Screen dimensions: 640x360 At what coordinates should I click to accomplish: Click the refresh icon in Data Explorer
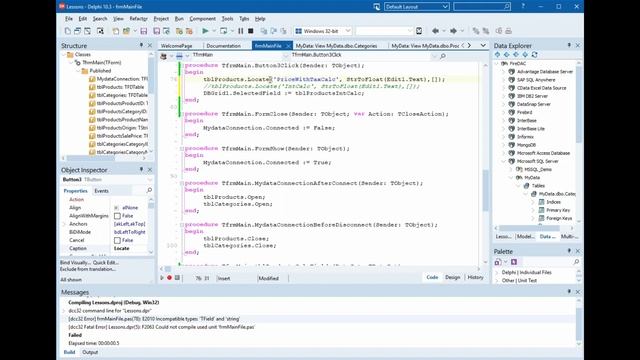coord(534,54)
